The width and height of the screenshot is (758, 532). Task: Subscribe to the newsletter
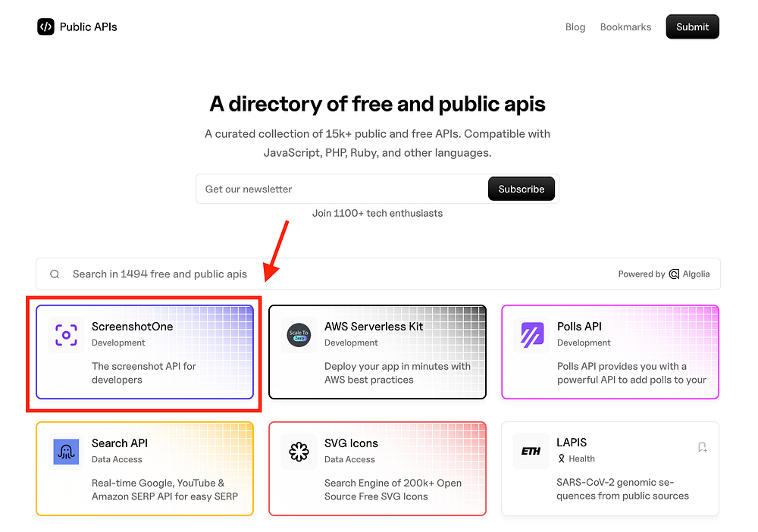point(522,189)
